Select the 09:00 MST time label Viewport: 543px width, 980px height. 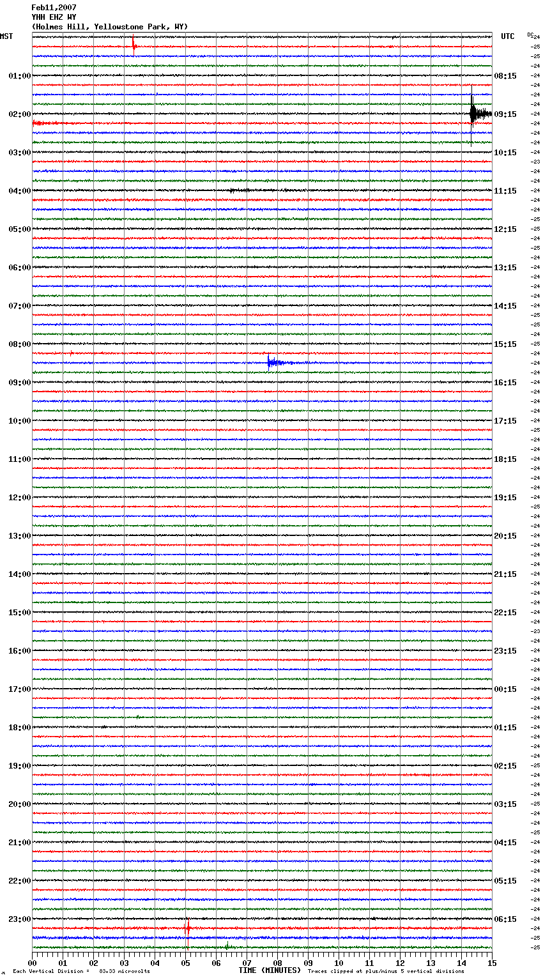[19, 383]
